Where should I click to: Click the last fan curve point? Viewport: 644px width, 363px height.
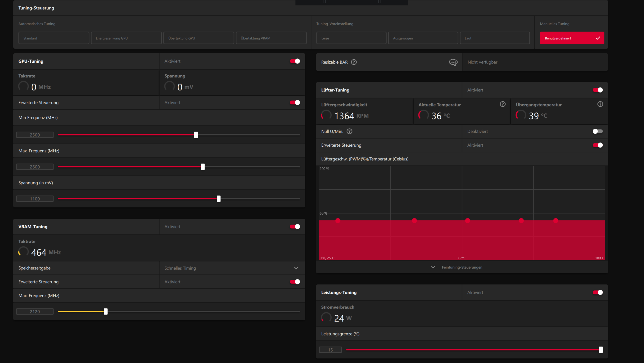(555, 220)
